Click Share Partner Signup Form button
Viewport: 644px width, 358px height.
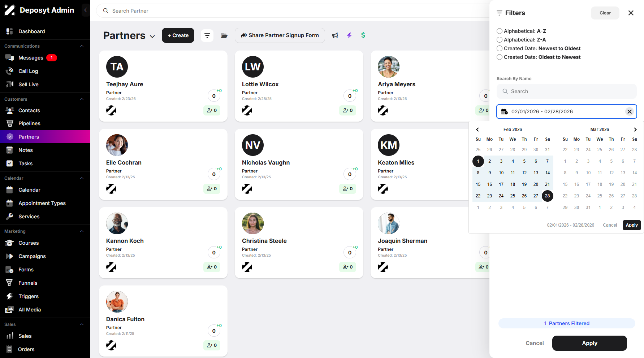[280, 35]
